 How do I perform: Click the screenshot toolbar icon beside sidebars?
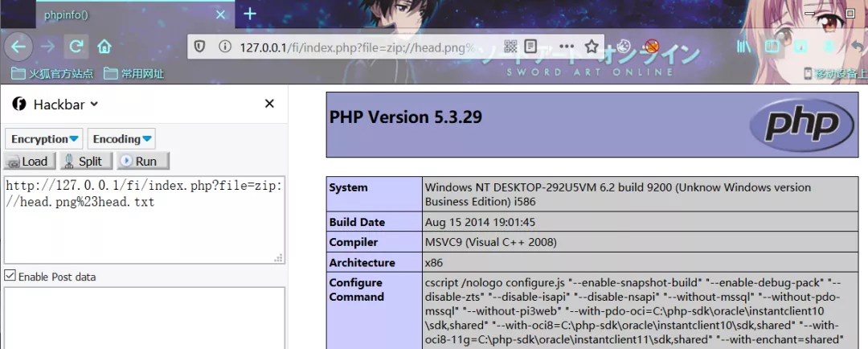[800, 47]
